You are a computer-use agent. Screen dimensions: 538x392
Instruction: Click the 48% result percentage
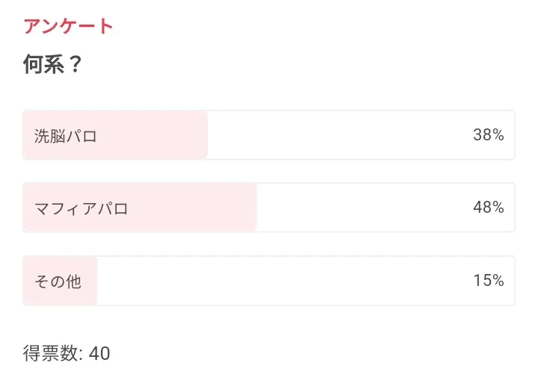(488, 208)
